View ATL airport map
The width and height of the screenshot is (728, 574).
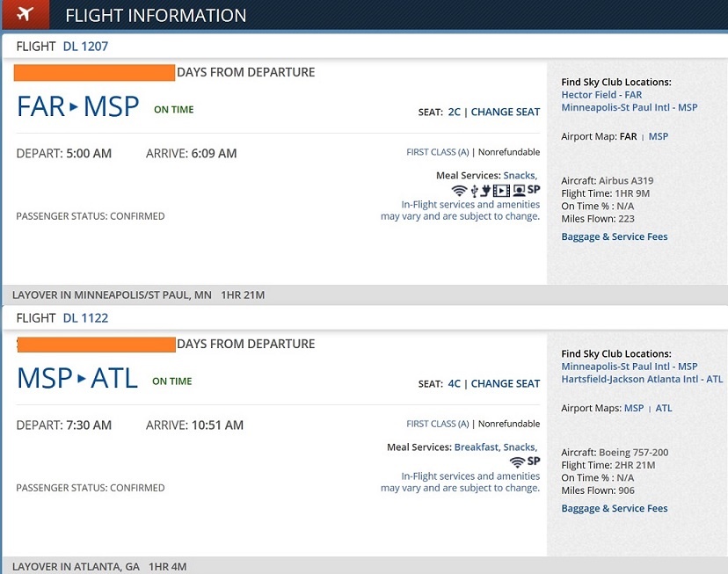point(664,408)
